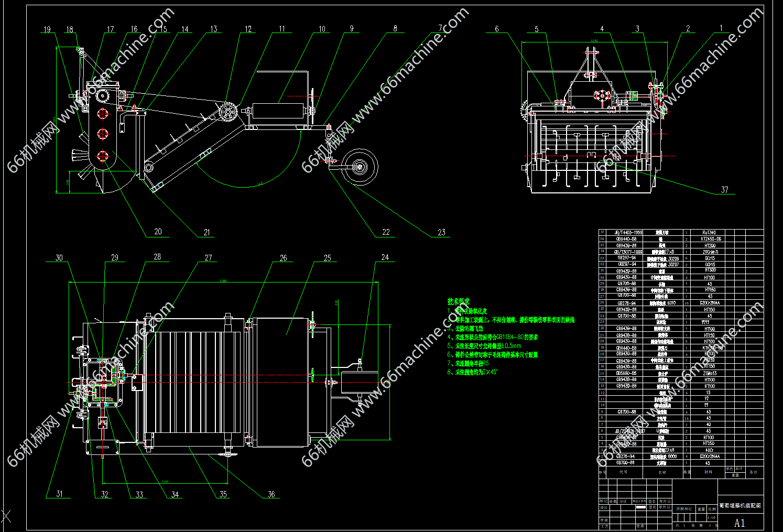Click the UCS origin icon at bottom-left

[x=6, y=516]
